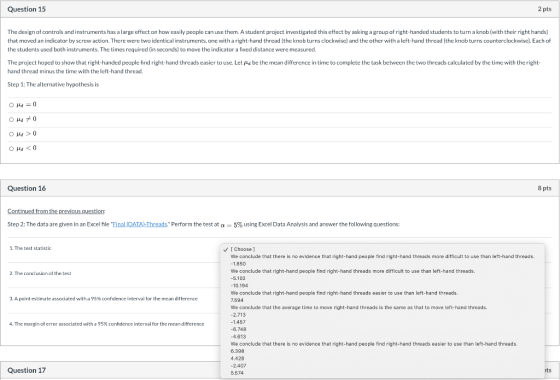This screenshot has width=560, height=380.
Task: Pick the 4.428 option in the dropdown
Action: (x=238, y=358)
